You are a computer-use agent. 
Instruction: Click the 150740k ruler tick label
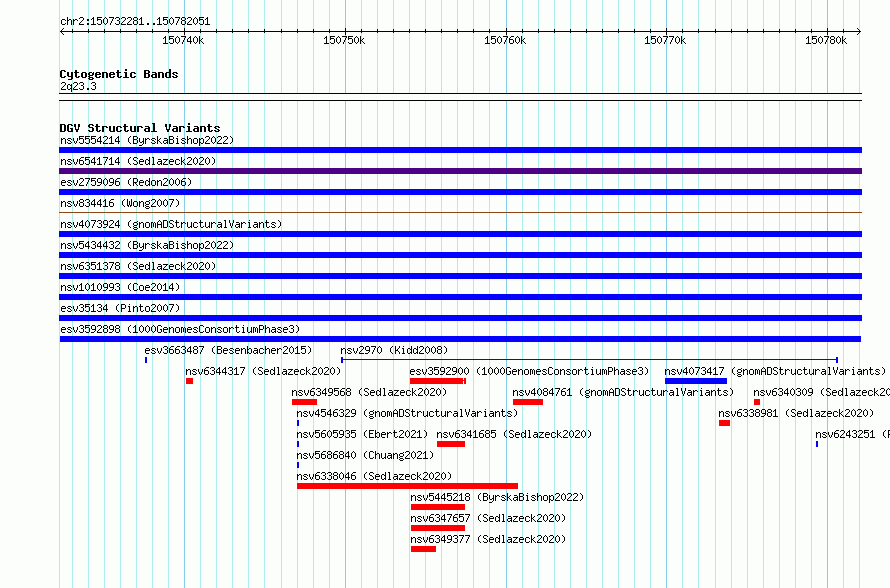tap(183, 40)
